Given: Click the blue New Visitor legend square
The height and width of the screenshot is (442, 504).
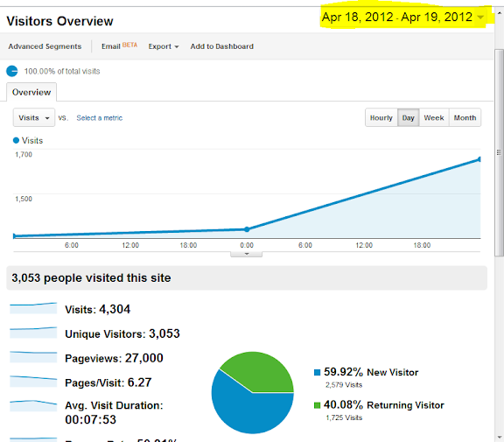Looking at the screenshot, I should coord(317,372).
